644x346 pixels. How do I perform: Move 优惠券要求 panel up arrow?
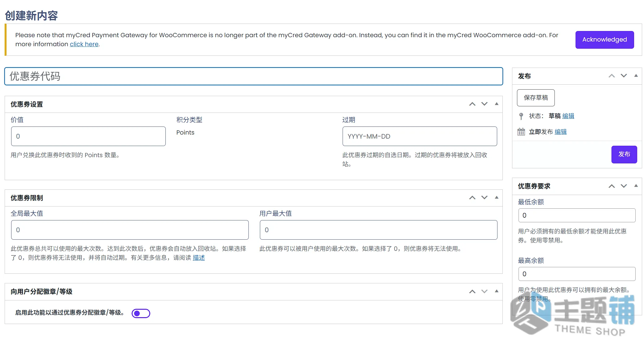pos(611,186)
